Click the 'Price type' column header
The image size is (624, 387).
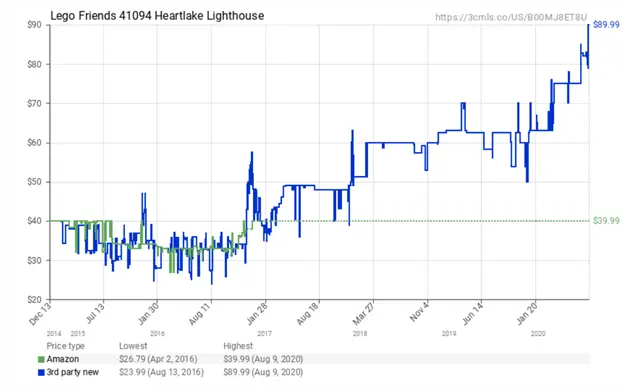(x=66, y=346)
